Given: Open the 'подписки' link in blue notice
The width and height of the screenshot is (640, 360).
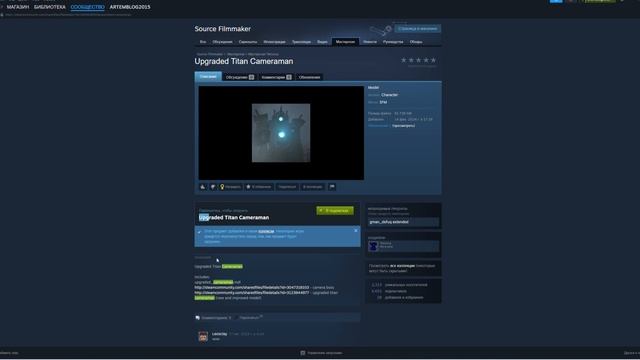Looking at the screenshot, I should click(x=266, y=231).
